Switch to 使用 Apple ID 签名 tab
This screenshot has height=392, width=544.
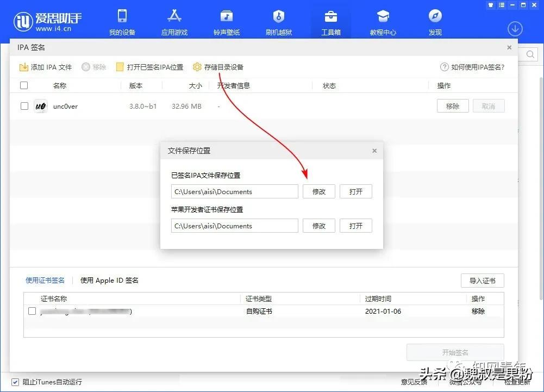tap(109, 280)
